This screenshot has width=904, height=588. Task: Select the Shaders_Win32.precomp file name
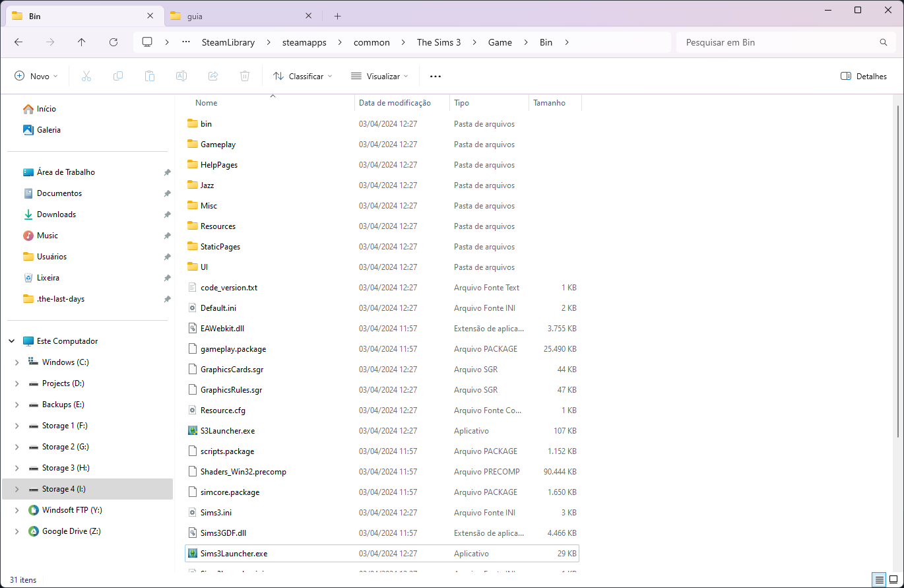(x=243, y=472)
